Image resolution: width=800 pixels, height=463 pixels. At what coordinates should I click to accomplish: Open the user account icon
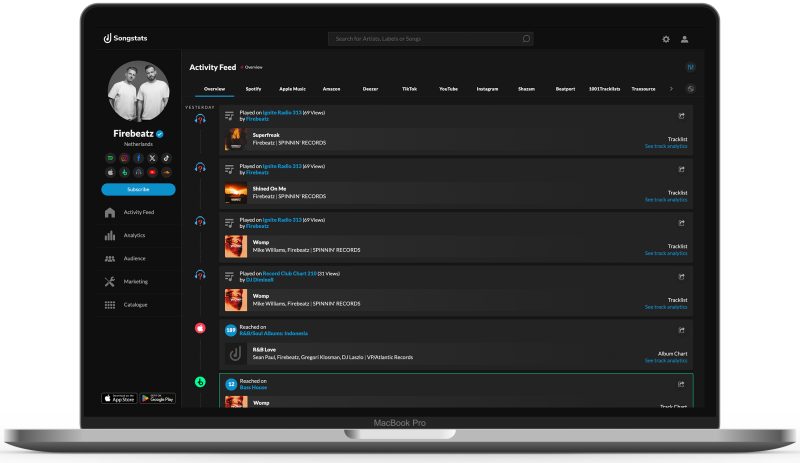pyautogui.click(x=684, y=39)
